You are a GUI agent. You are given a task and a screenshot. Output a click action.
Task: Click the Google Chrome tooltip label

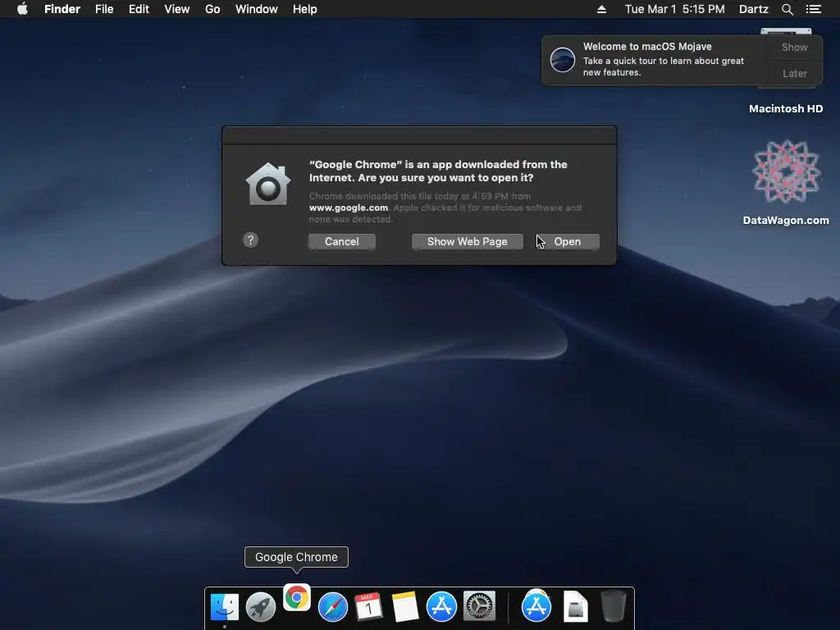point(296,557)
